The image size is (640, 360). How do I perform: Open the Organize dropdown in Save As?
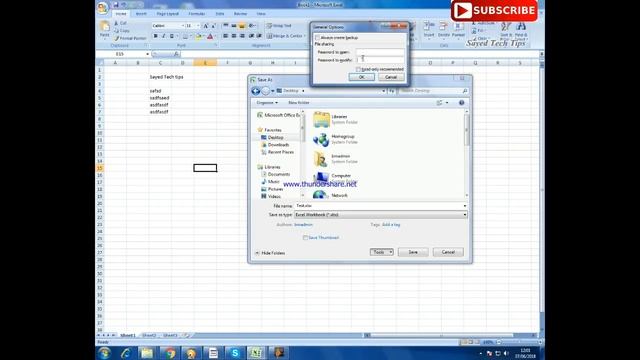click(x=267, y=103)
